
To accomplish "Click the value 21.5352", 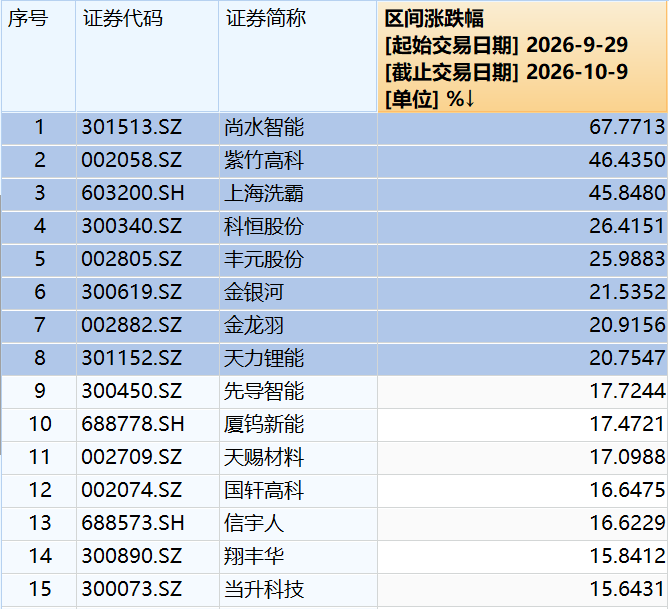I will tap(627, 292).
